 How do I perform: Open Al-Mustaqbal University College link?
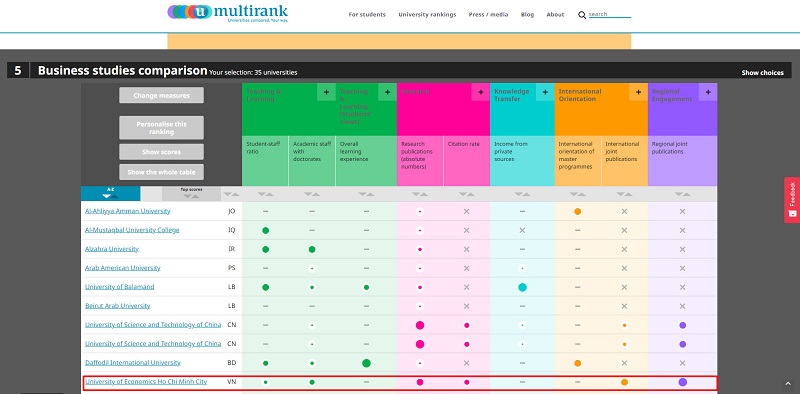[132, 230]
